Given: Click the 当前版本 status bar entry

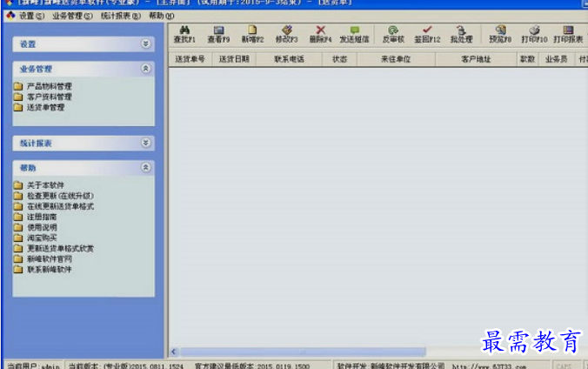Looking at the screenshot, I should tap(126, 366).
